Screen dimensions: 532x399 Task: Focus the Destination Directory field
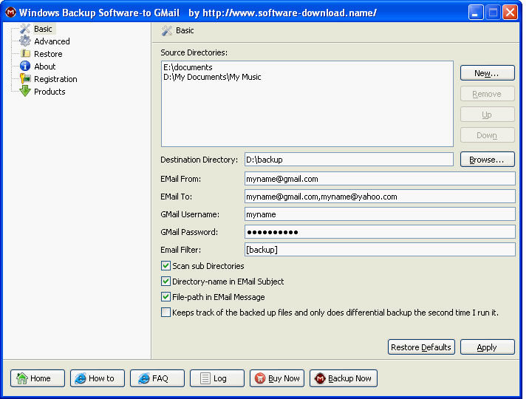[349, 160]
